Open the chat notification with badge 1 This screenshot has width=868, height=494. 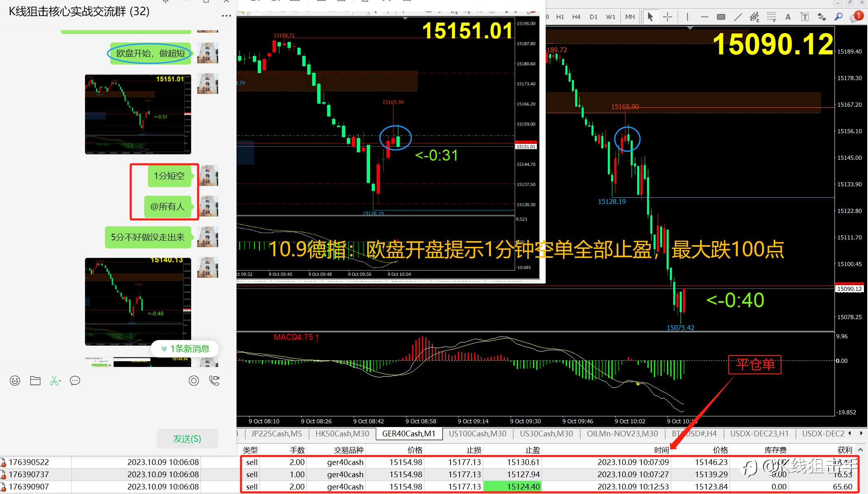(856, 17)
